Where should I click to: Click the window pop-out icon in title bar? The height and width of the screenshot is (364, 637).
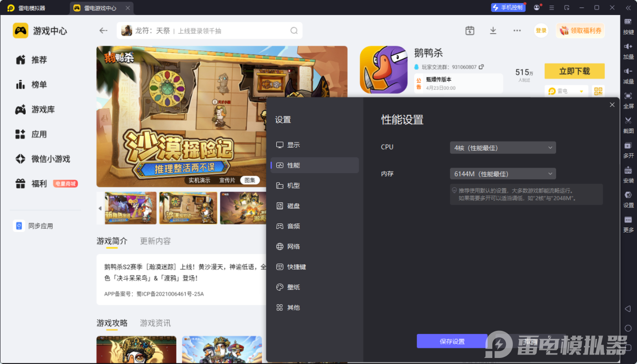[567, 8]
